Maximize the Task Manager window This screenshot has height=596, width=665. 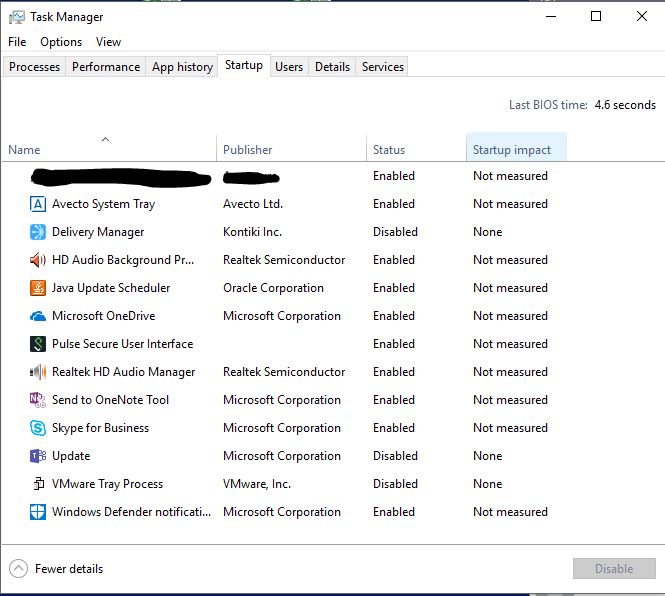(x=596, y=17)
